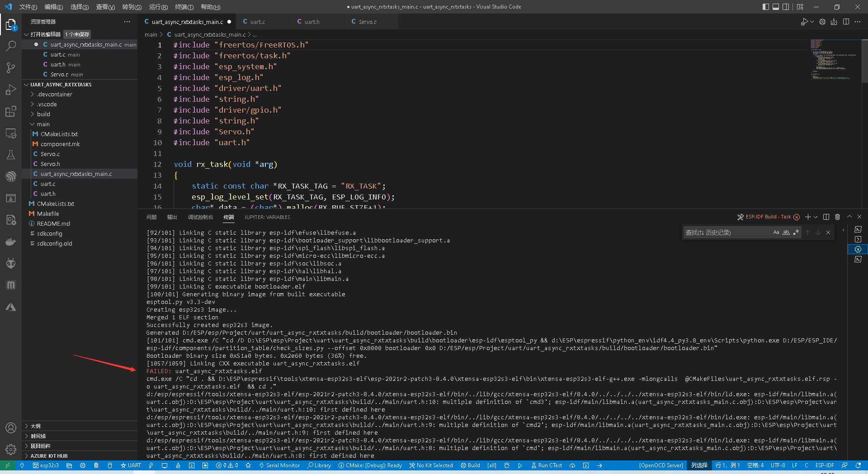868x474 pixels.
Task: Click the SDK configuration gear icon in status bar
Action: click(x=83, y=465)
